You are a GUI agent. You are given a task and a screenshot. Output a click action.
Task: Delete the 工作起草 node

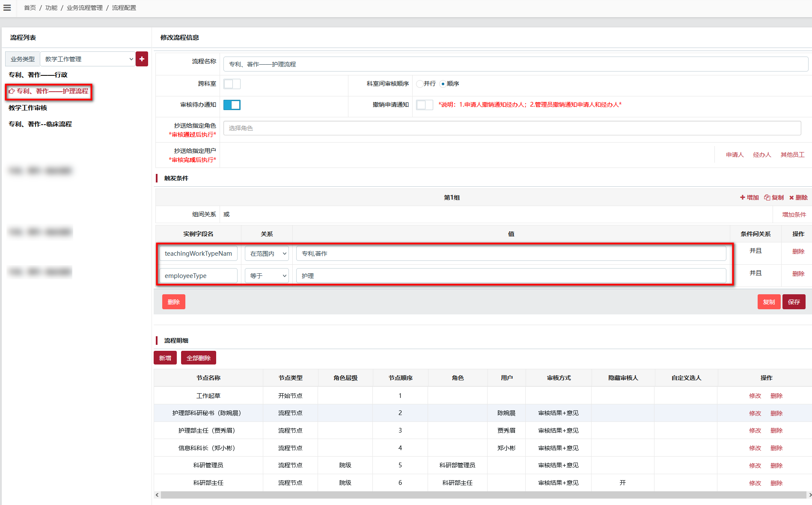(x=776, y=396)
